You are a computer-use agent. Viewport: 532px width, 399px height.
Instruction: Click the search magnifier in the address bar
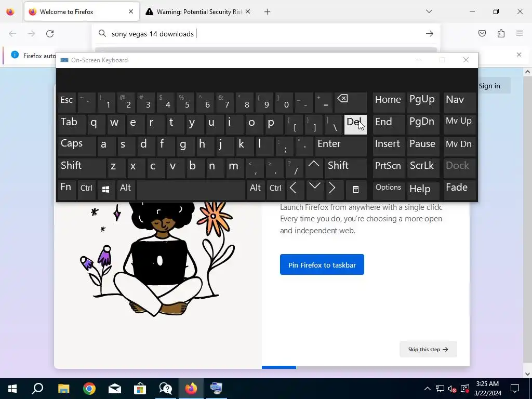[x=102, y=34]
